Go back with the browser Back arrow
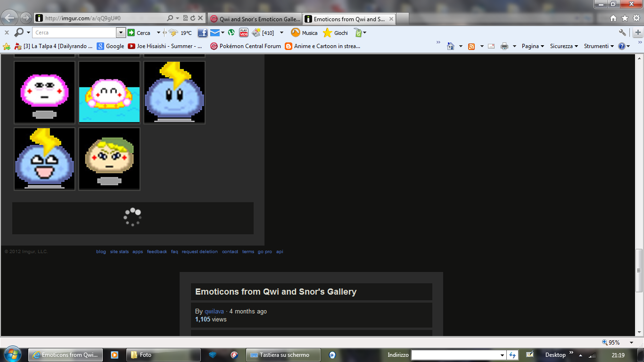This screenshot has width=644, height=362. [x=10, y=18]
